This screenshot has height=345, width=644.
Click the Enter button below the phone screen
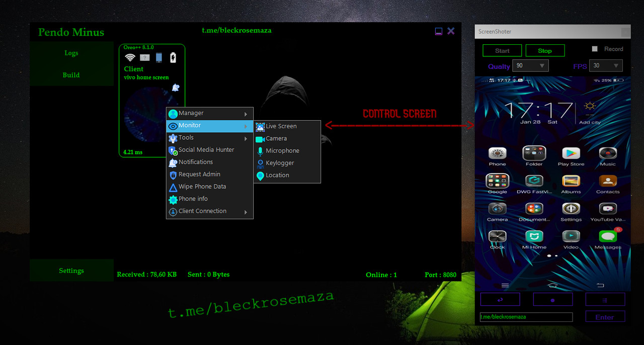click(x=605, y=317)
